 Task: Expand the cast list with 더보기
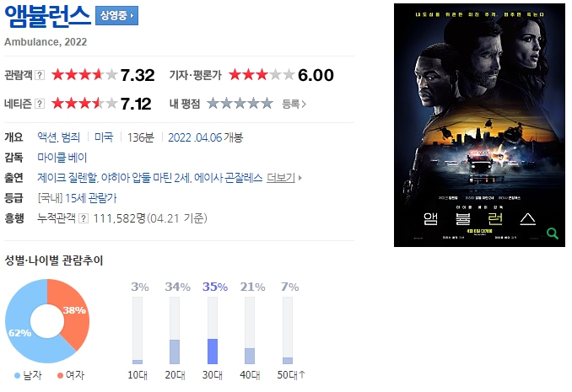coord(281,178)
